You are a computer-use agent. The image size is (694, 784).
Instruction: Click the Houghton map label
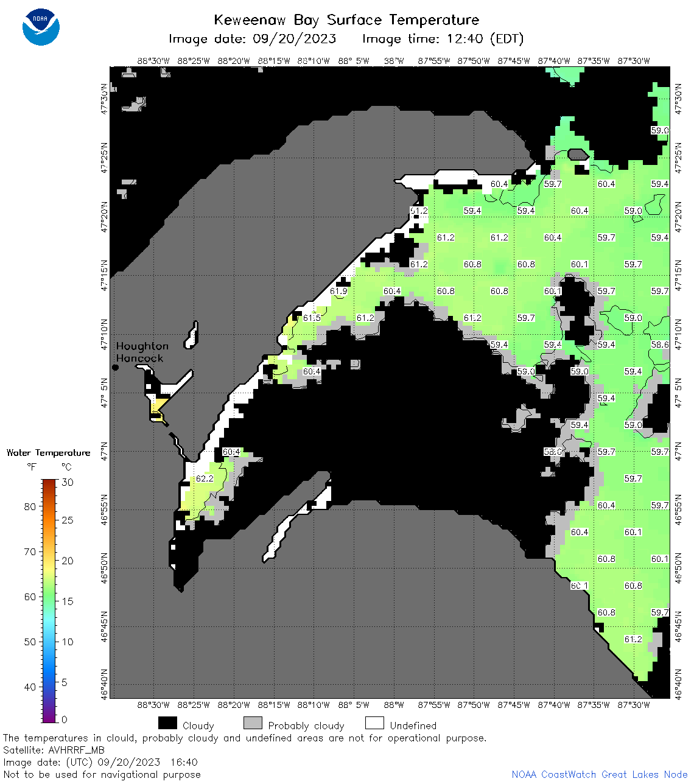(x=142, y=346)
